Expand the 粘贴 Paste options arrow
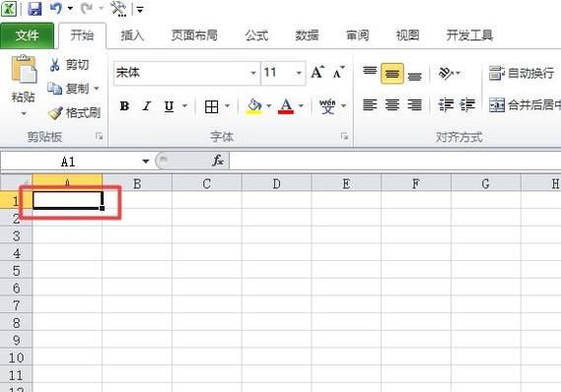 24,113
